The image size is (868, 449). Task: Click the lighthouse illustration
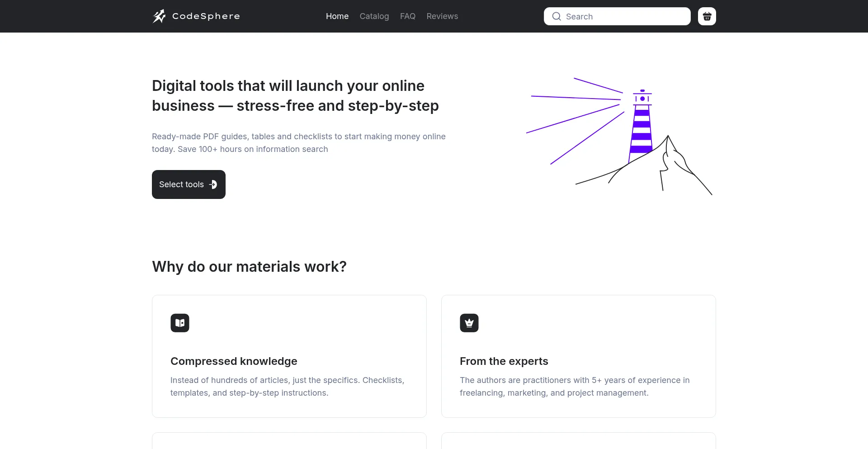point(619,136)
